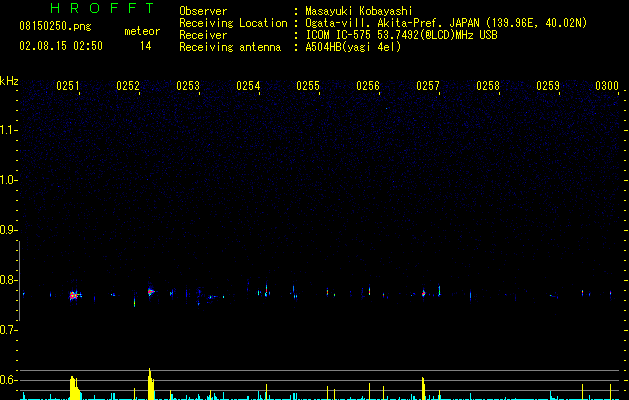Click the 0259 time marker

coord(548,86)
